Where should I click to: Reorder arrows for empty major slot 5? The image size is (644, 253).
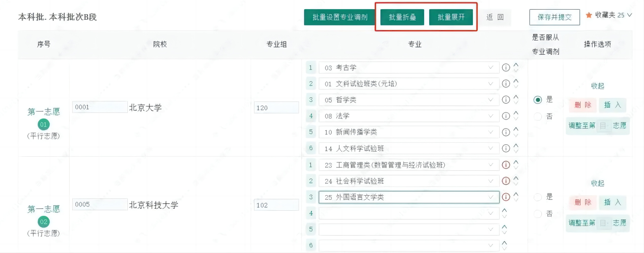click(x=504, y=229)
